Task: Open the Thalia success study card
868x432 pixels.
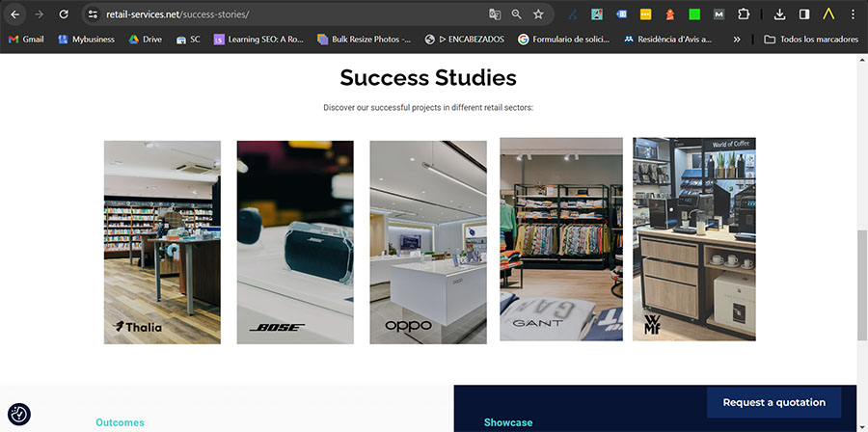Action: 162,242
